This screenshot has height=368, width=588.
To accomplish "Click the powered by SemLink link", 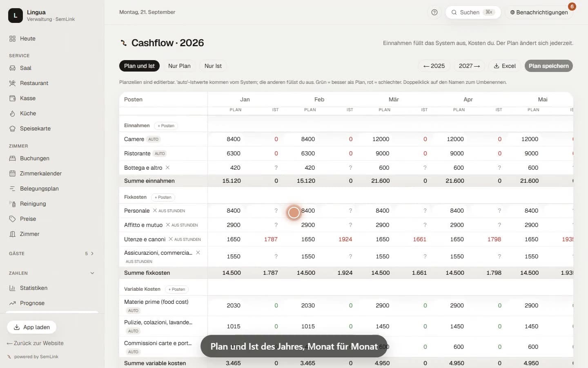I will click(36, 357).
